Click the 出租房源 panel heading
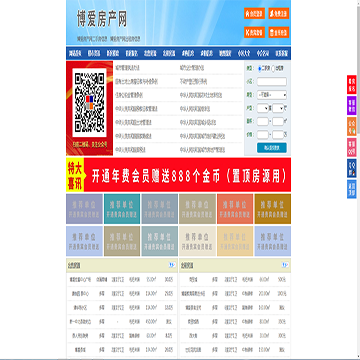360x360 pixels. point(187,266)
